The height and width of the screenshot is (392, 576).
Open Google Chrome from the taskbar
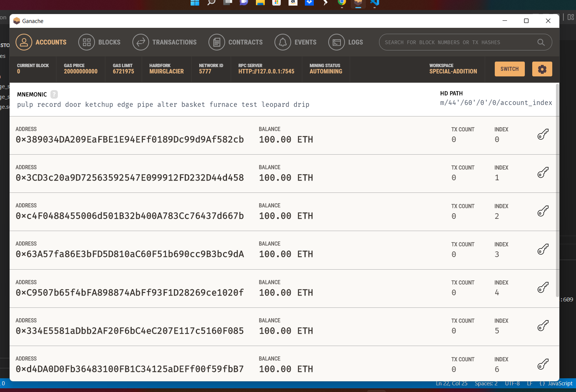pos(342,3)
